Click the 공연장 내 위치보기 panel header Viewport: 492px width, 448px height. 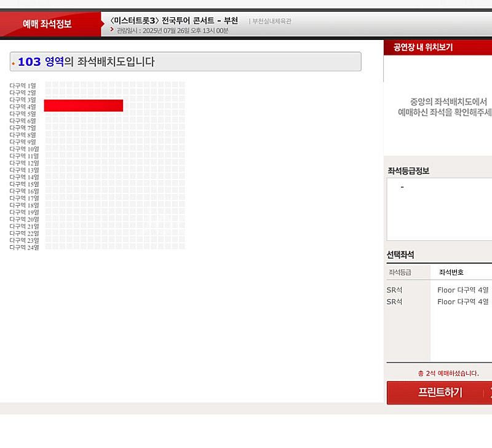[438, 47]
